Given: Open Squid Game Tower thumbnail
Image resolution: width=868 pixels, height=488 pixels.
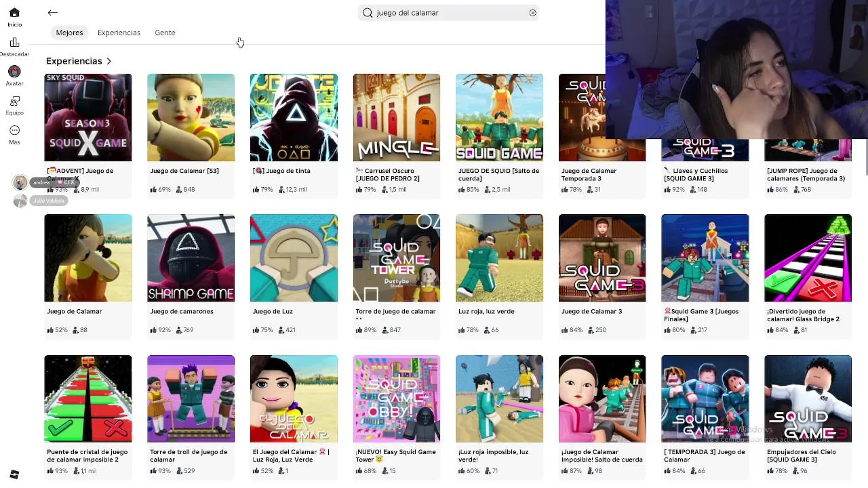Looking at the screenshot, I should click(397, 258).
